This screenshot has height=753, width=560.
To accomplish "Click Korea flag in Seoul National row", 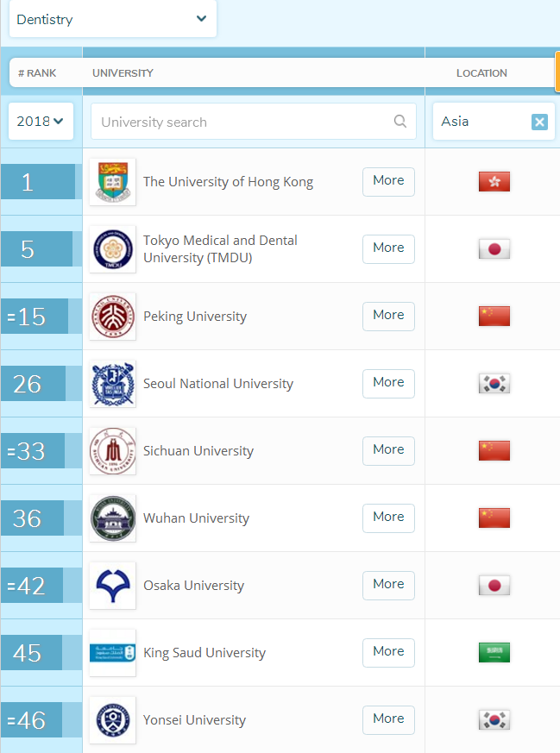I will (494, 383).
